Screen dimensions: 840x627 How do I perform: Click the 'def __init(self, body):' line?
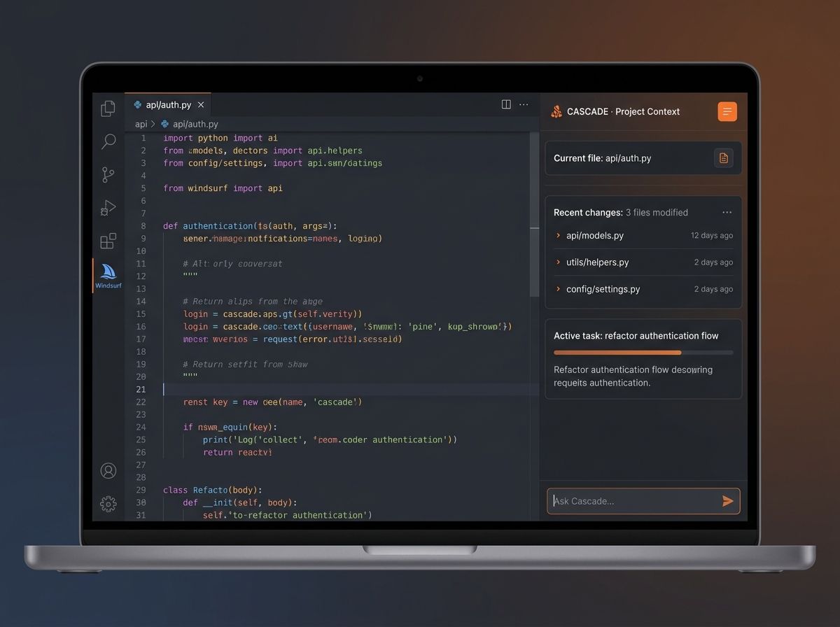click(240, 503)
